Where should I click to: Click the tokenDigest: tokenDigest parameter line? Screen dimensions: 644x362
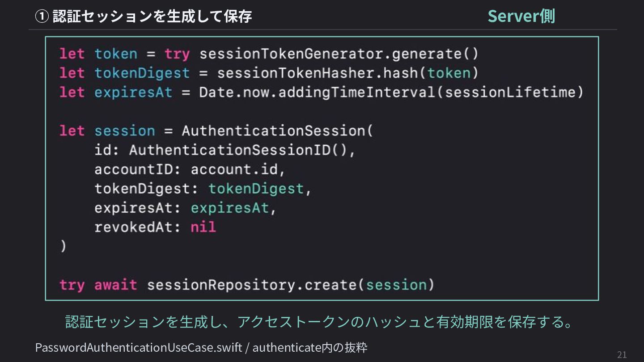[x=203, y=189]
